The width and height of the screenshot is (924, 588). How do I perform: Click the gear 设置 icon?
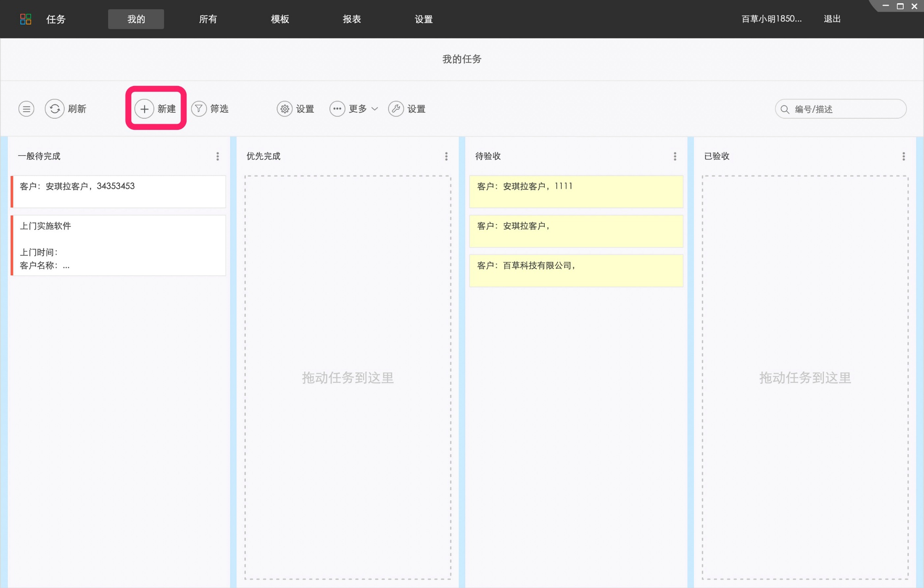pyautogui.click(x=285, y=109)
